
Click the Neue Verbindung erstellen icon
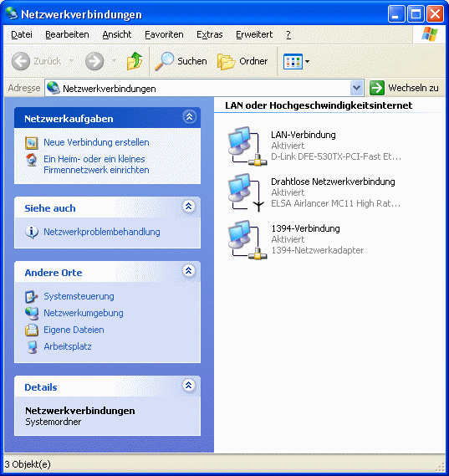(x=31, y=143)
